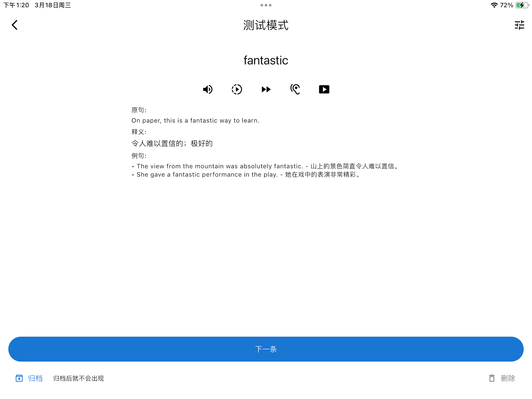532x399 pixels.
Task: Tap the 原句: label
Action: click(139, 110)
